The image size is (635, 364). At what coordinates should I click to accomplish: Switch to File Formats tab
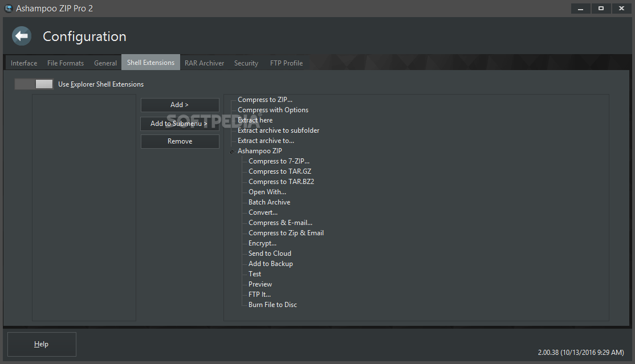click(x=66, y=63)
